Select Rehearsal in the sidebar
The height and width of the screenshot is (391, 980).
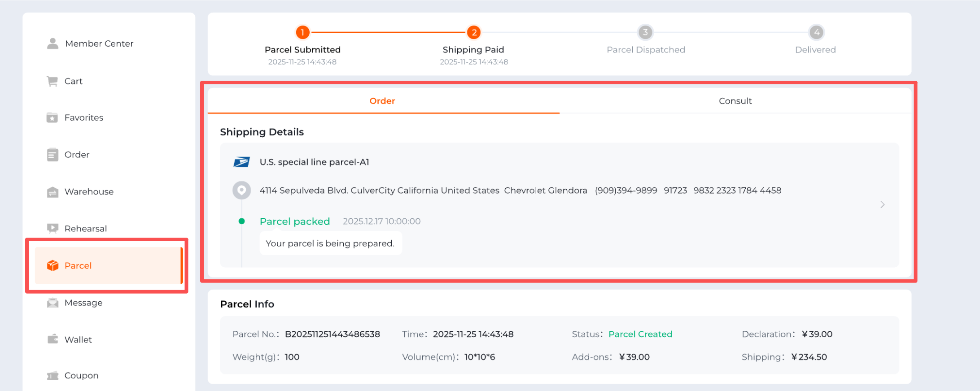click(86, 229)
